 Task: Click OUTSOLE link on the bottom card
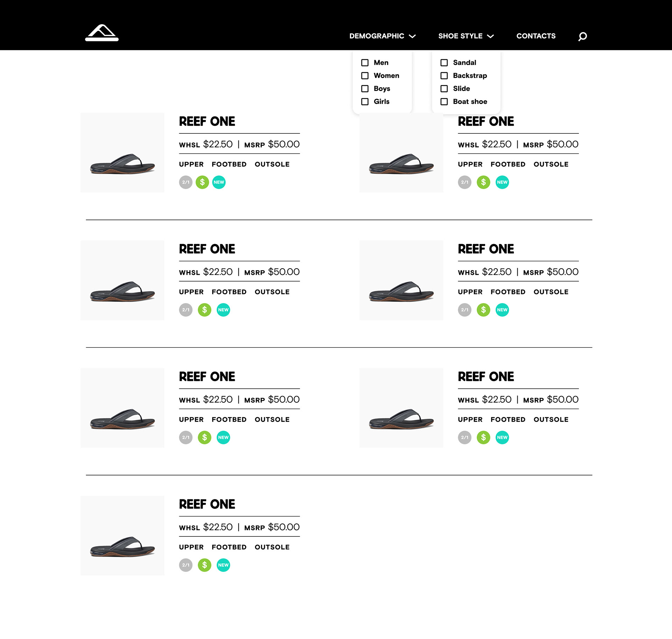(272, 547)
